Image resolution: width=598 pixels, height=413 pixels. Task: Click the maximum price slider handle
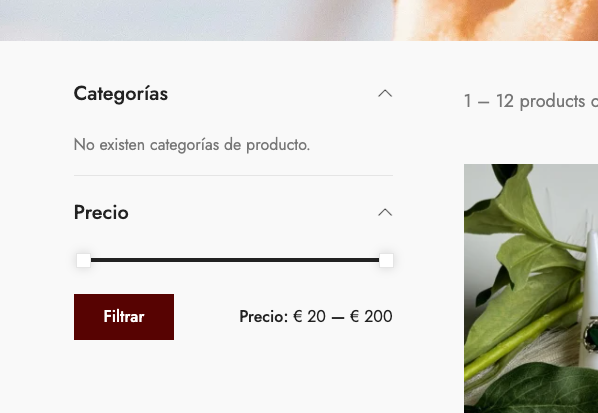pyautogui.click(x=386, y=260)
